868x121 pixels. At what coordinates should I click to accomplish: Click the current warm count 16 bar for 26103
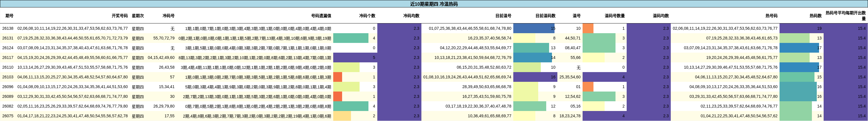pyautogui.click(x=535, y=77)
